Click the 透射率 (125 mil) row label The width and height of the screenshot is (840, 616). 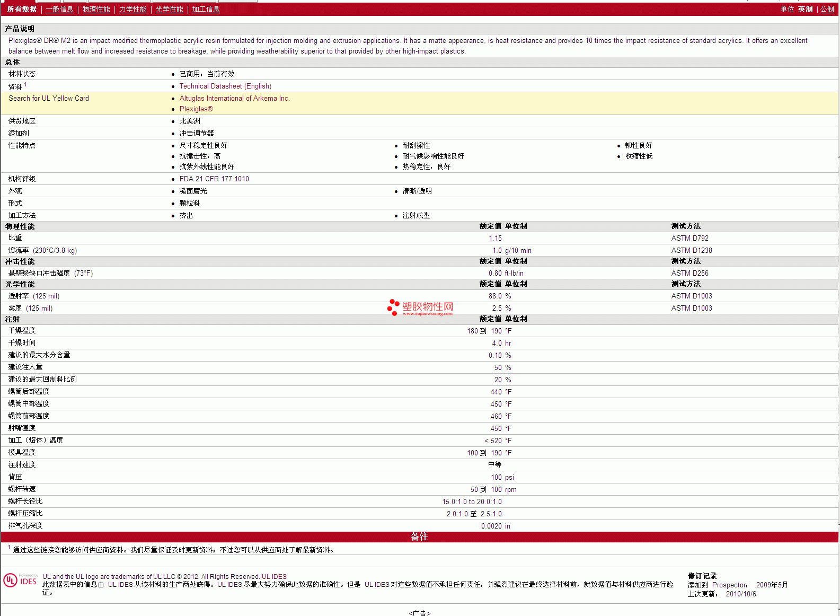click(34, 296)
